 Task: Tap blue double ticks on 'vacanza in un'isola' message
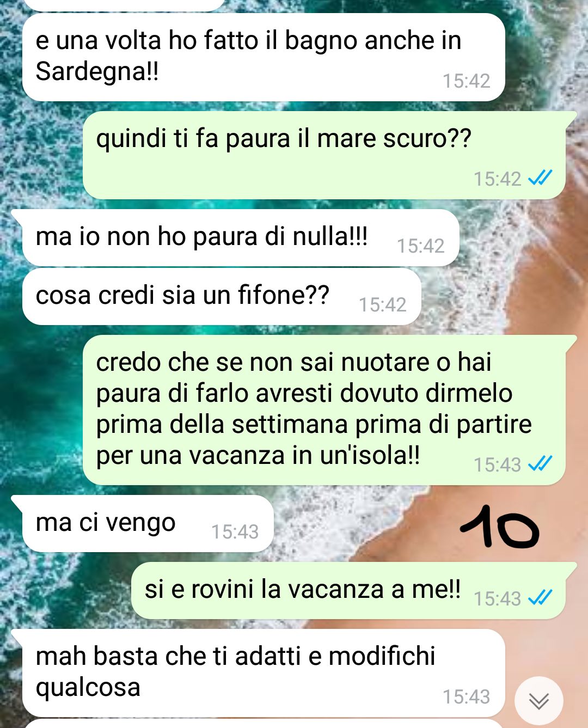click(540, 464)
